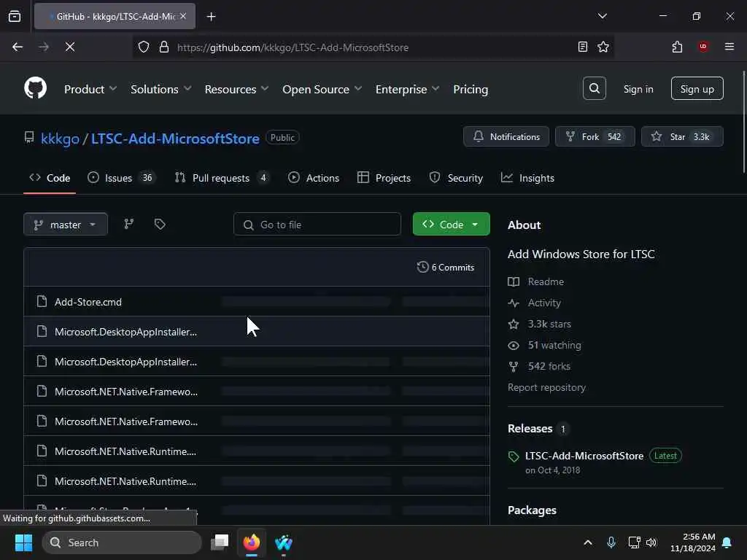Click tracking protection shield icon
Screen dimensions: 747x560
tap(144, 47)
